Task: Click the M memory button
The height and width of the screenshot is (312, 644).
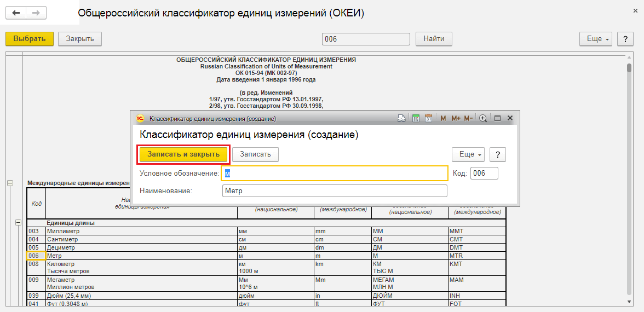Action: point(443,118)
